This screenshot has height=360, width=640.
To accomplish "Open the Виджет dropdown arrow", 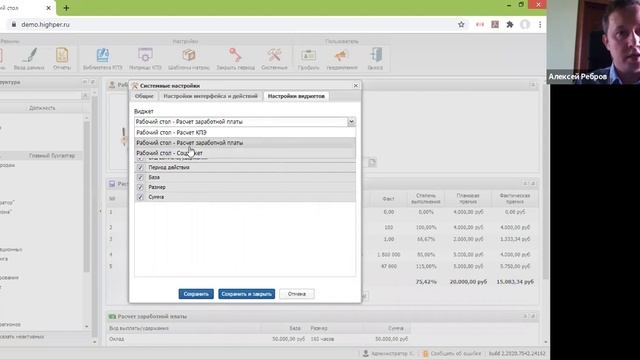I will tap(351, 122).
